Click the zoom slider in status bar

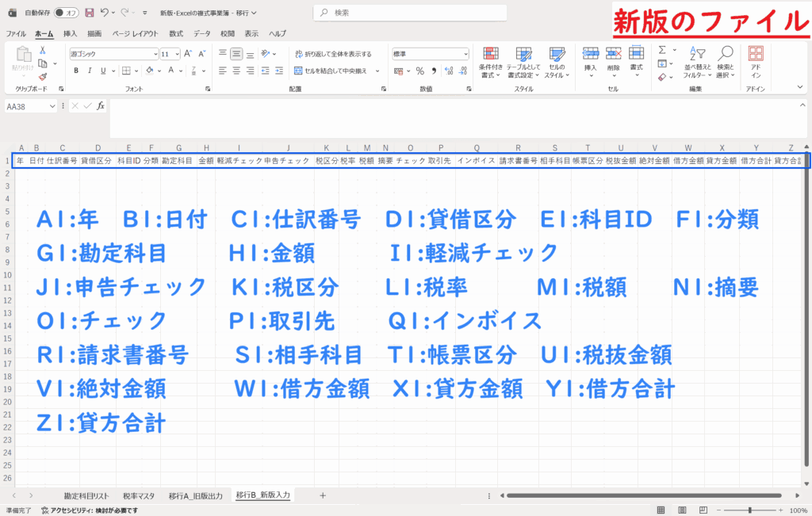tap(749, 510)
